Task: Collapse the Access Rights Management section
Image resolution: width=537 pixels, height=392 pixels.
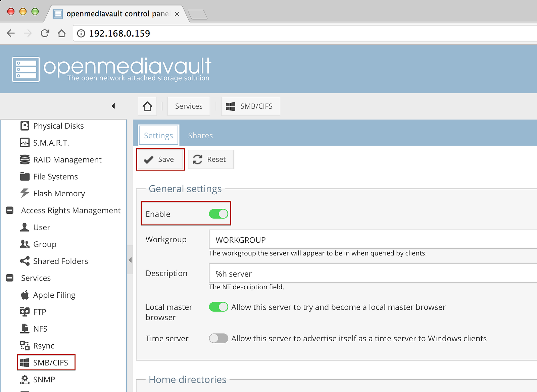Action: tap(10, 210)
